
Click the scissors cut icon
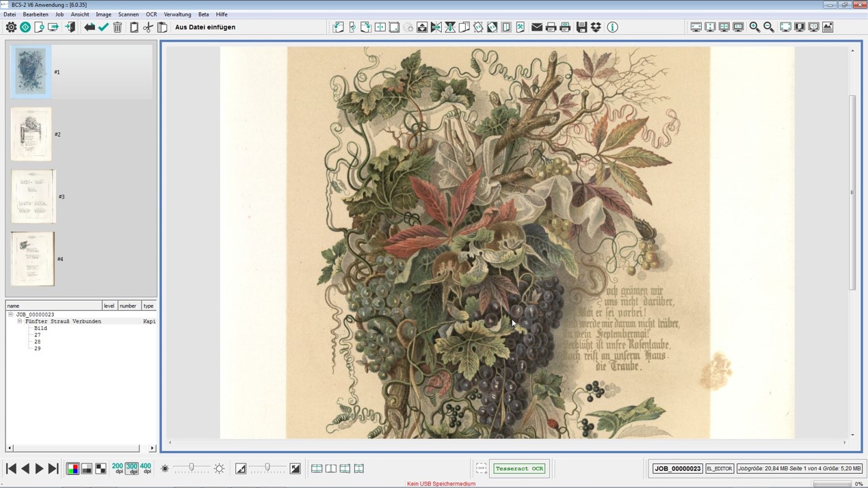(x=148, y=27)
